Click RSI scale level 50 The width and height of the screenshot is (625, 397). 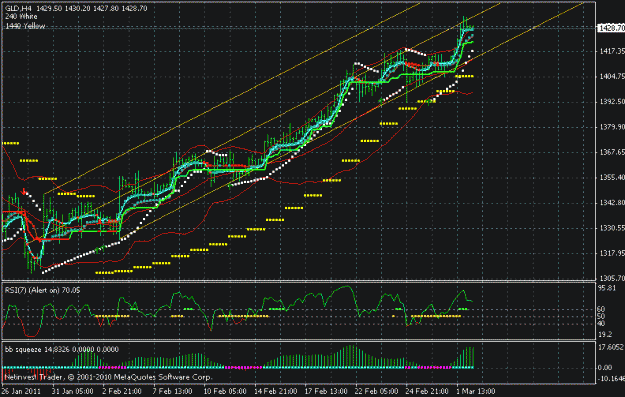[601, 316]
